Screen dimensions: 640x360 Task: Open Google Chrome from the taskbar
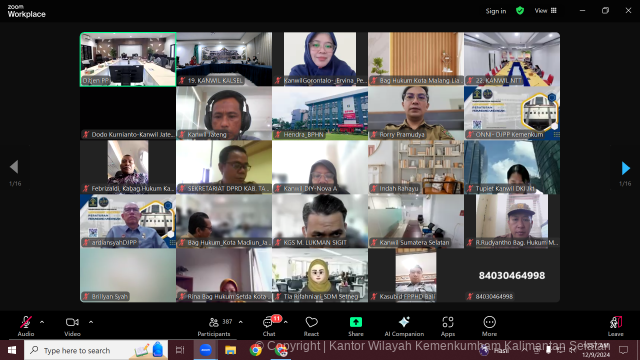[x=256, y=350]
